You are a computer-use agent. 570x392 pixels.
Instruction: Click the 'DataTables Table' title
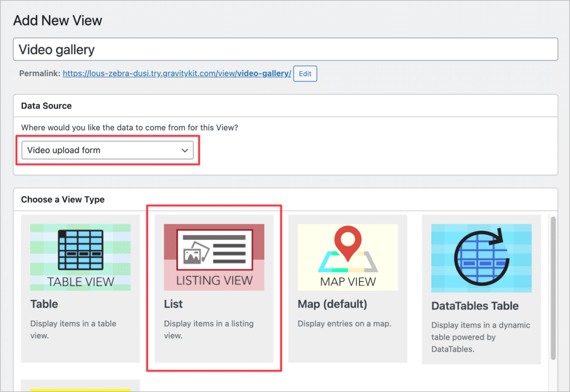pyautogui.click(x=475, y=306)
